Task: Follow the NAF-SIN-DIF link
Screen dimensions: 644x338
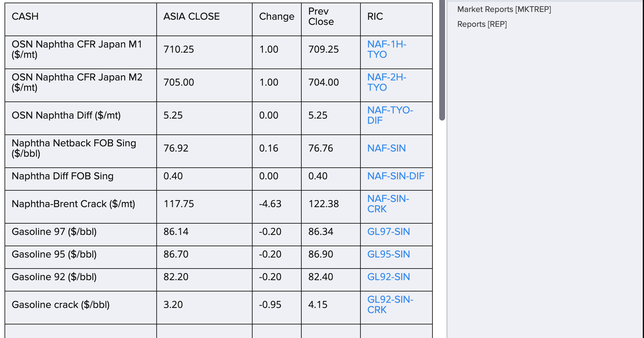Action: (x=396, y=176)
